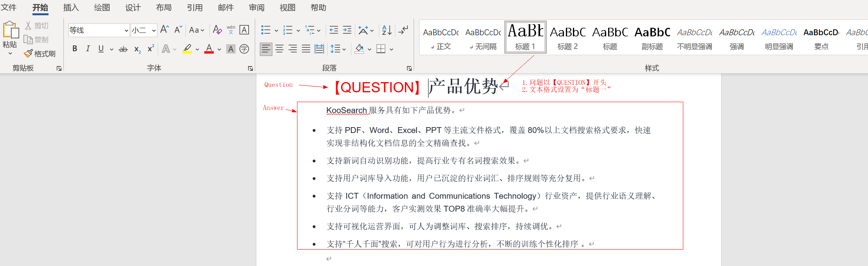The width and height of the screenshot is (868, 266).
Task: Open the 插入 ribbon tab
Action: point(71,8)
